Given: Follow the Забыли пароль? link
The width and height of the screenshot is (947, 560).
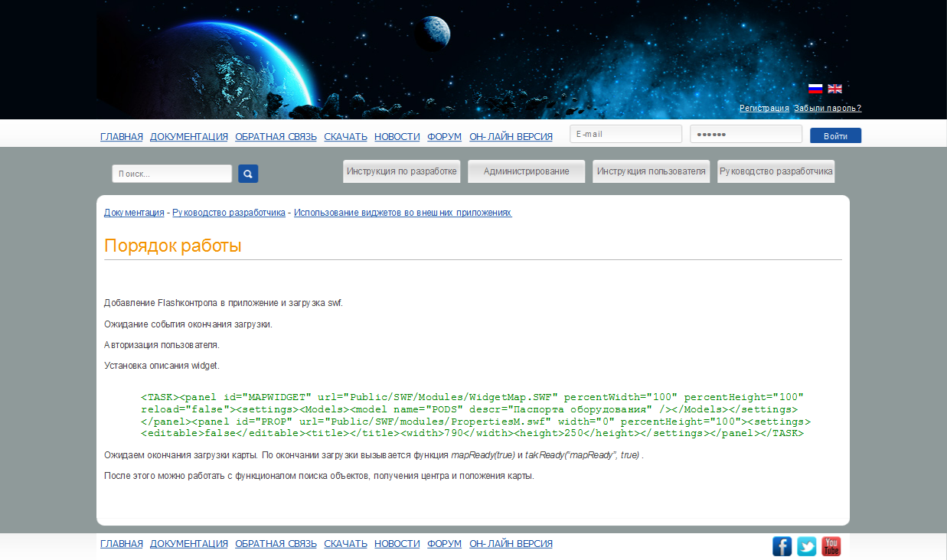Looking at the screenshot, I should tap(828, 108).
